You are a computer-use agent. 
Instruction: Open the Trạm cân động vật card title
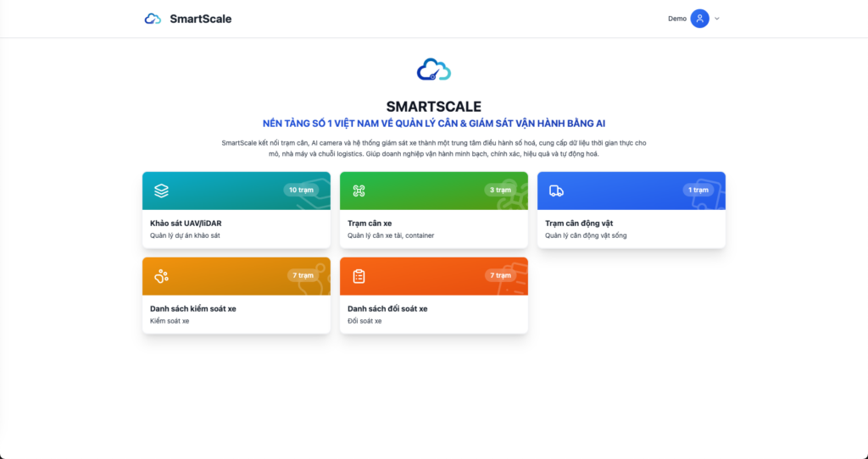pos(579,224)
